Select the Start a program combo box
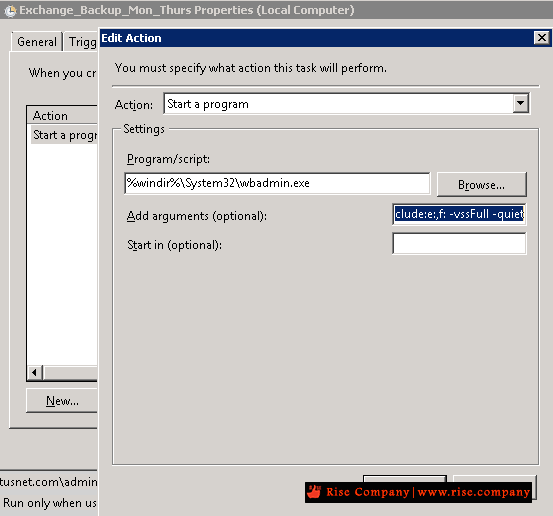 (x=346, y=103)
